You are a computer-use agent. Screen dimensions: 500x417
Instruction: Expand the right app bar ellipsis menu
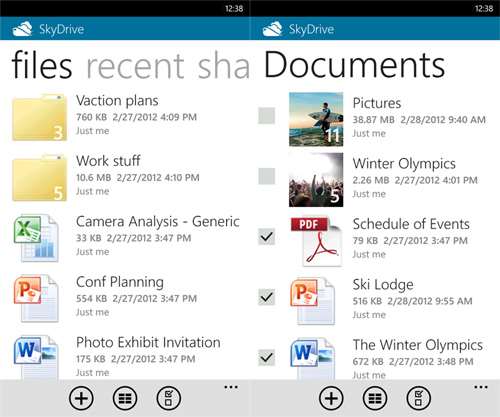click(481, 387)
